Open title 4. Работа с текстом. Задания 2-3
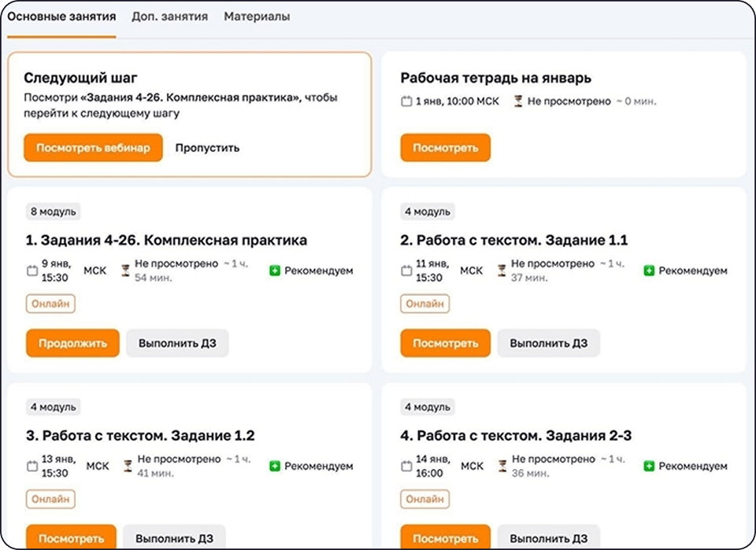The height and width of the screenshot is (550, 756). [x=516, y=436]
